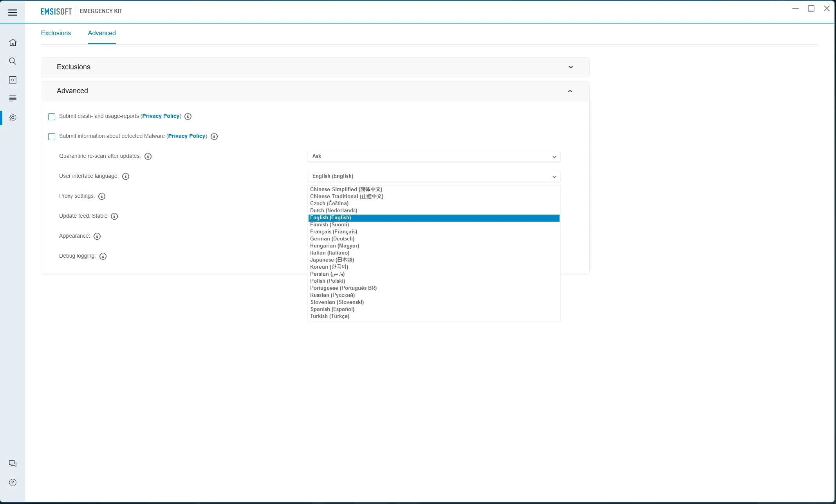Expand the Exclusions section
The image size is (836, 504).
[x=315, y=67]
